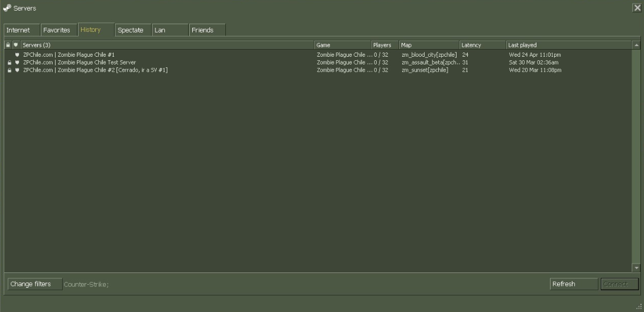Image resolution: width=644 pixels, height=312 pixels.
Task: Click scrollbar down arrow
Action: click(636, 268)
